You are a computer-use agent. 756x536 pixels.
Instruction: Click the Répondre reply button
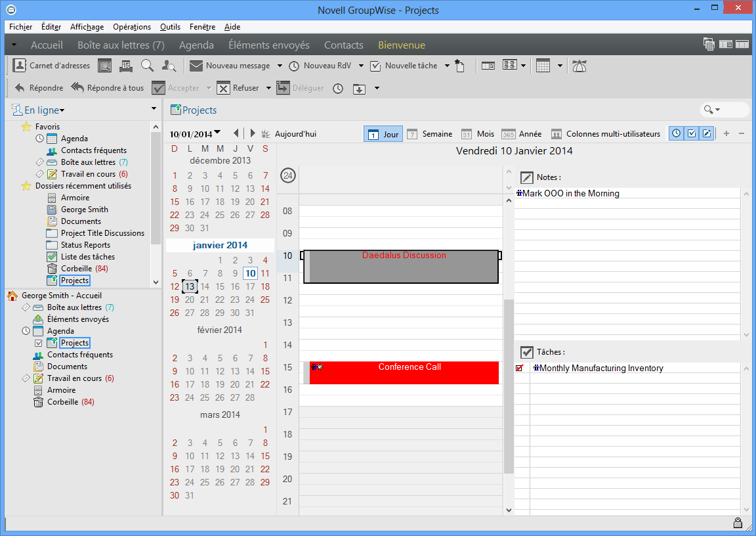pyautogui.click(x=39, y=88)
